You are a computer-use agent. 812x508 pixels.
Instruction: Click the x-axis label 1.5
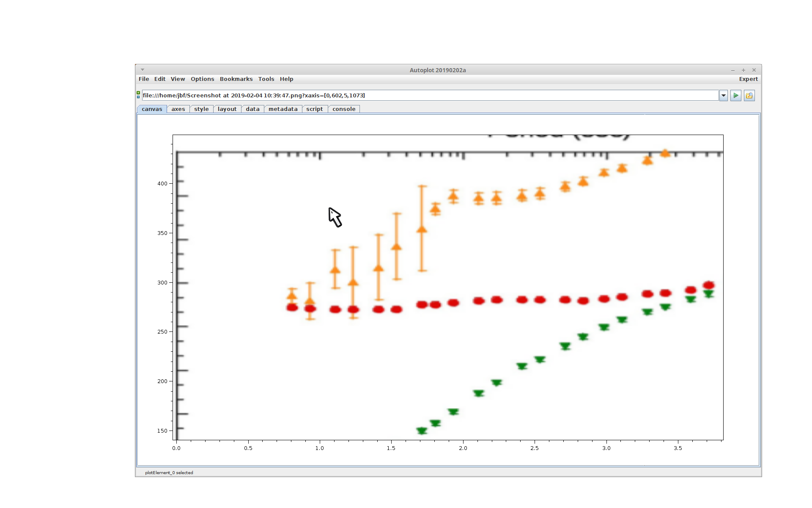point(391,448)
